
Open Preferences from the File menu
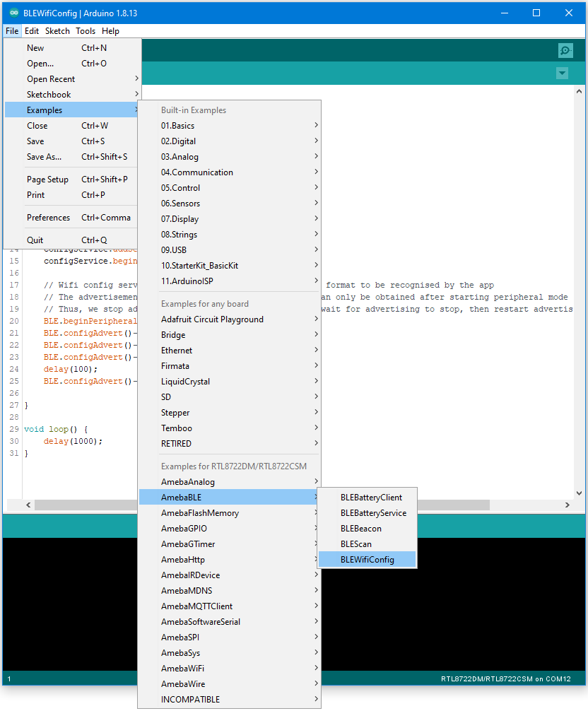(x=48, y=217)
